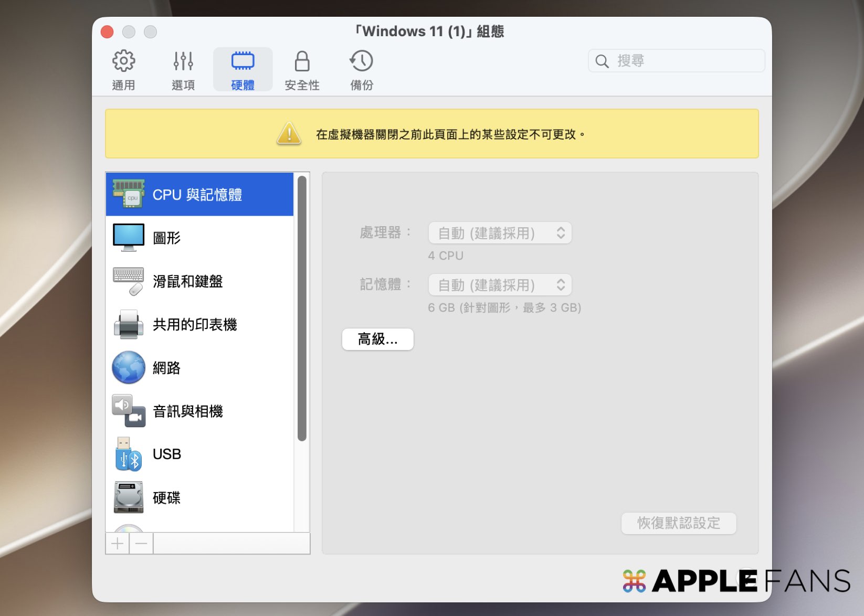Viewport: 864px width, 616px height.
Task: Click the 網路 globe icon
Action: [x=129, y=367]
